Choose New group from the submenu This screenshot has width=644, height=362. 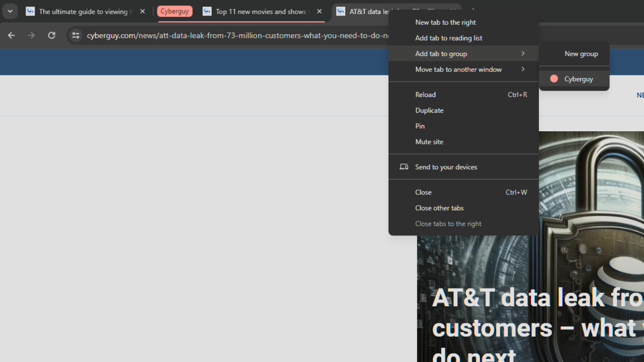point(581,54)
